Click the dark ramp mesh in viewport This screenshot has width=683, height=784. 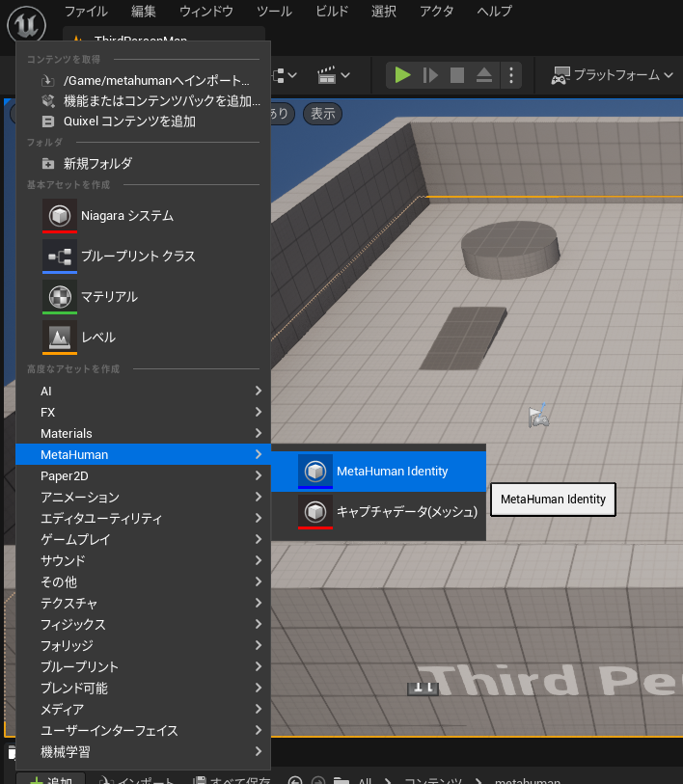(x=463, y=338)
